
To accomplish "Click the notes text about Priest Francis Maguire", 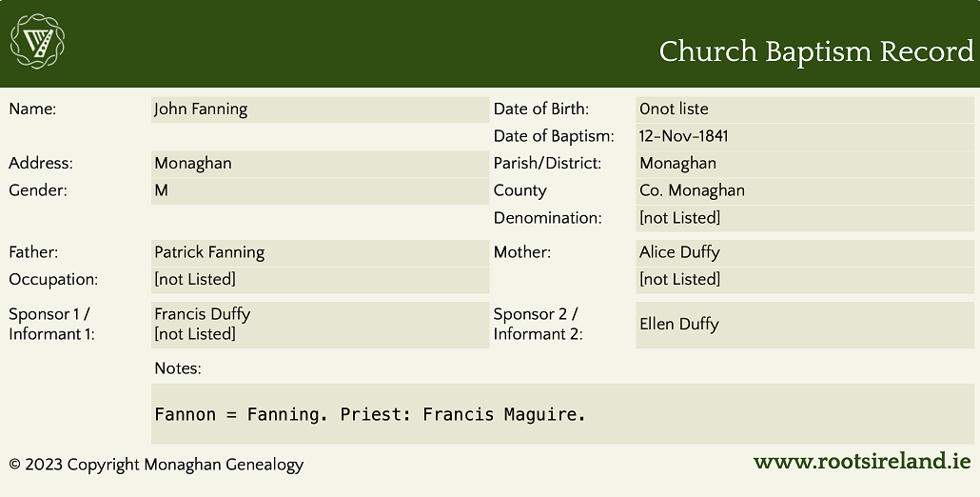I will (370, 414).
